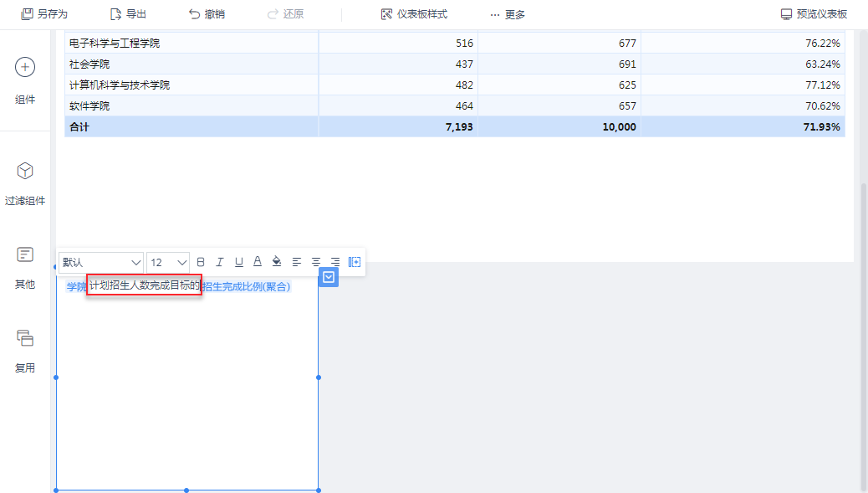868x493 pixels.
Task: Select the 社会学院 row cell
Action: click(x=191, y=64)
